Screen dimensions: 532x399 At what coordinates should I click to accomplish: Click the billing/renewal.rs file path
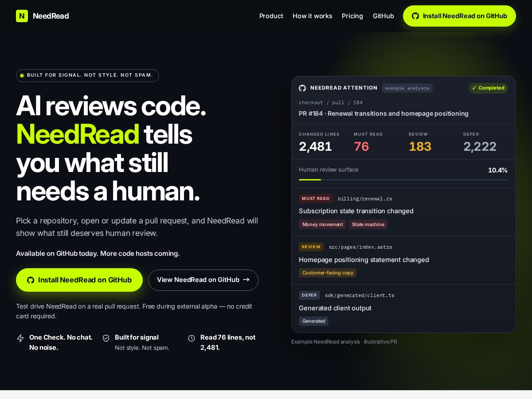tap(365, 199)
